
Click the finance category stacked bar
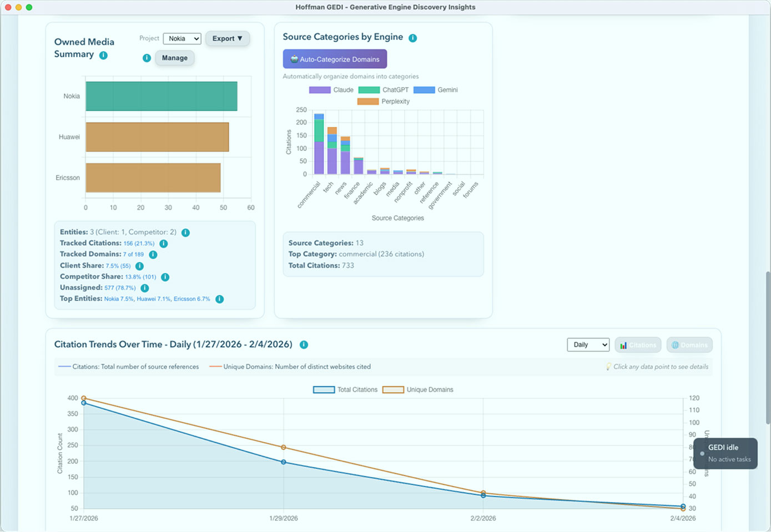tap(359, 166)
